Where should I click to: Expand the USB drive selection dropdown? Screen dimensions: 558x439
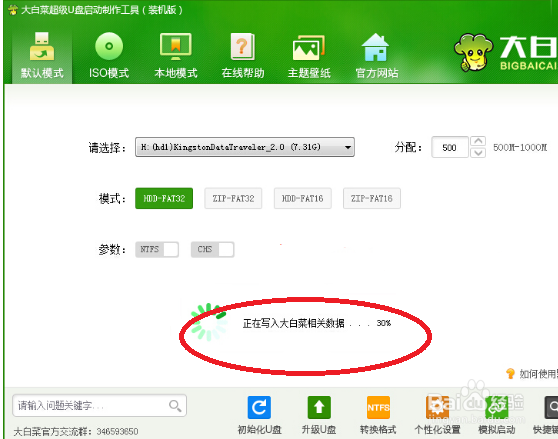pyautogui.click(x=244, y=147)
